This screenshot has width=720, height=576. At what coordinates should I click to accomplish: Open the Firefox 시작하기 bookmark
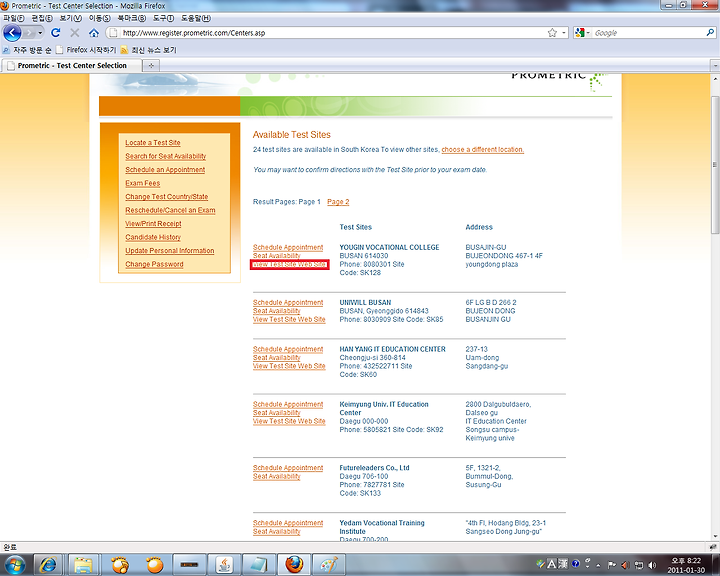pyautogui.click(x=86, y=50)
